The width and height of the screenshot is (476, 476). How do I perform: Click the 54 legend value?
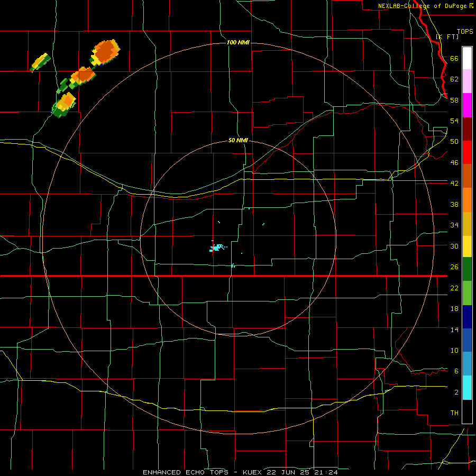point(454,121)
